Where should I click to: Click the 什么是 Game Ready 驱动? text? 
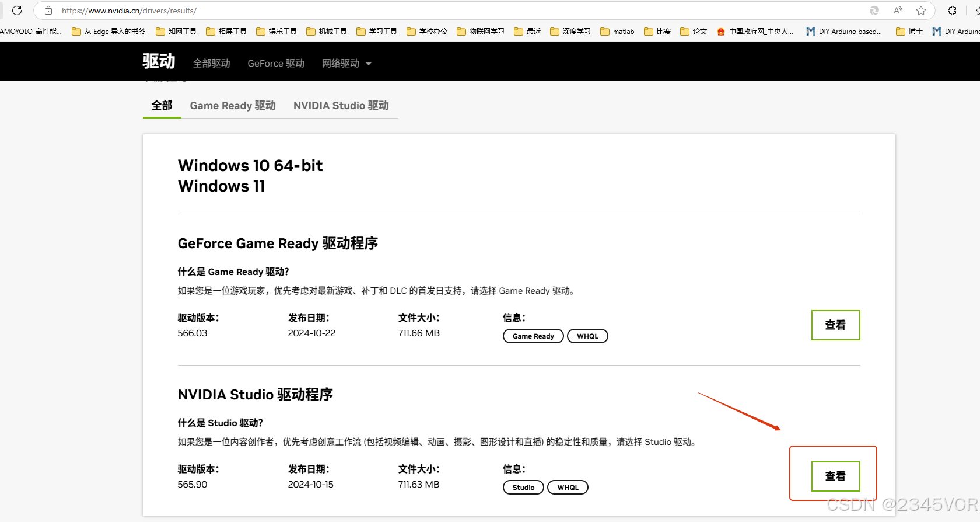(x=233, y=272)
